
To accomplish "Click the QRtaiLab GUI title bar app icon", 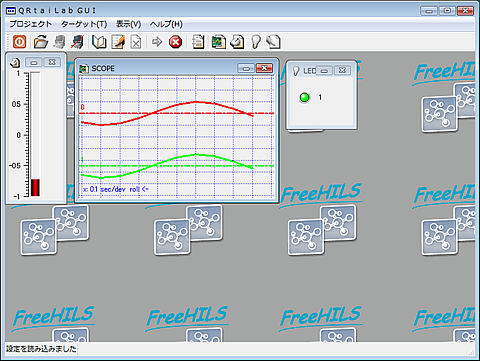I will click(11, 11).
